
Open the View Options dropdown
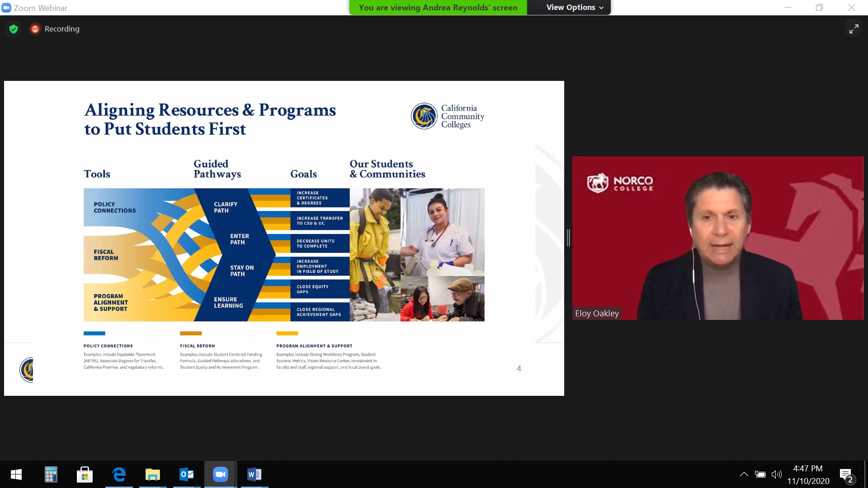(574, 7)
